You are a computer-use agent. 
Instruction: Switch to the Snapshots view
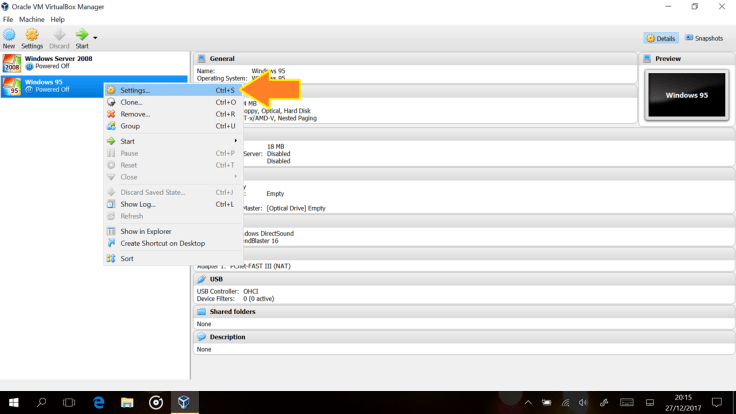704,38
